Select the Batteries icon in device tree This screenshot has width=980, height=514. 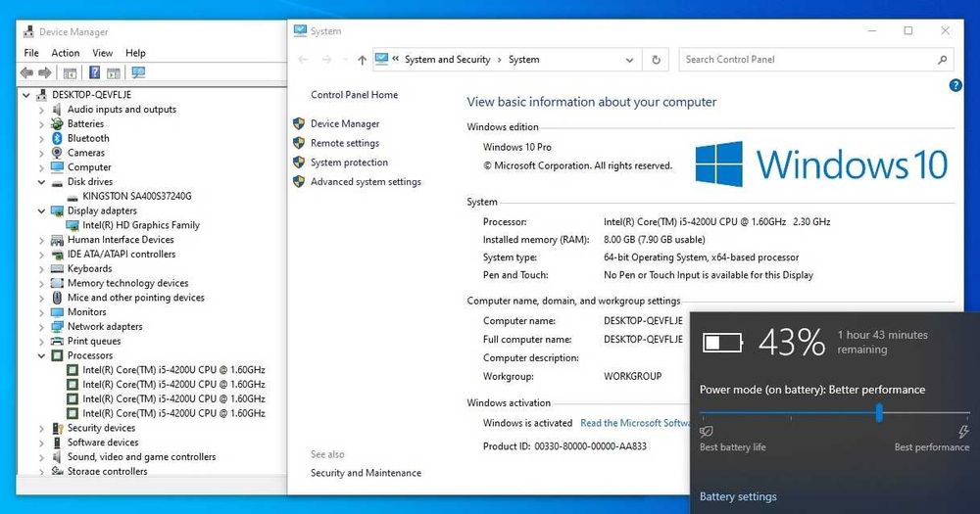coord(57,123)
